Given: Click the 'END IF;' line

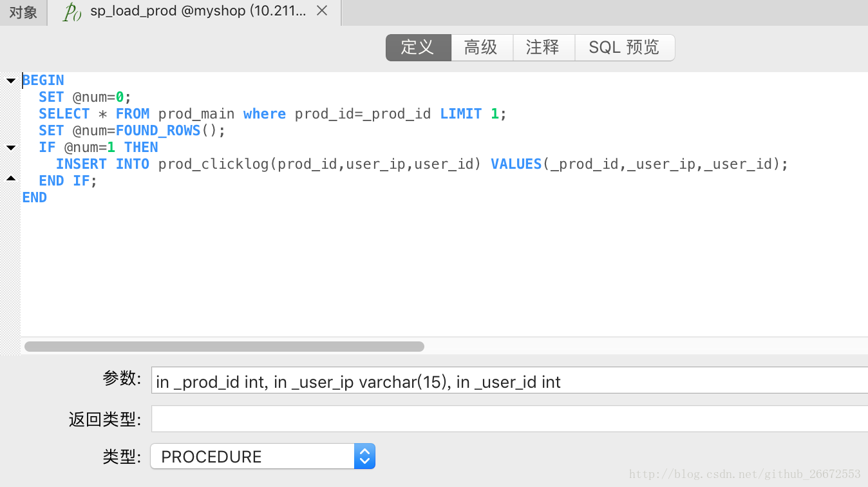Looking at the screenshot, I should tap(68, 181).
